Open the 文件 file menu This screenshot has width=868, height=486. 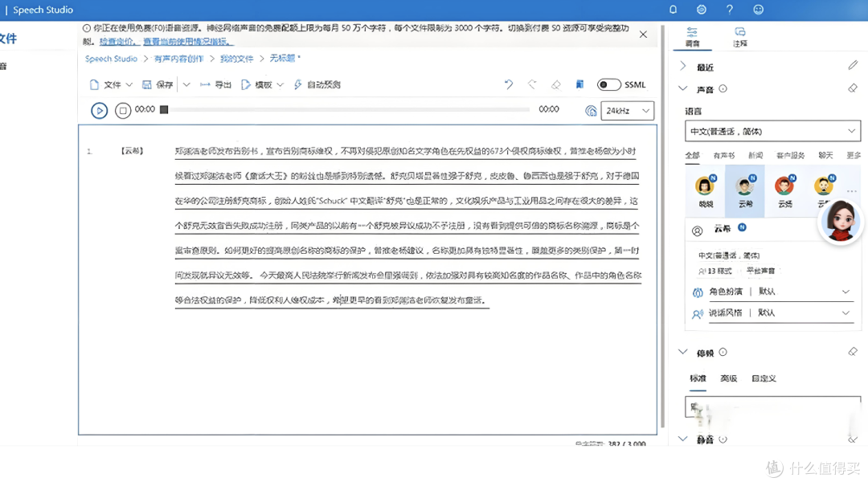click(x=111, y=84)
